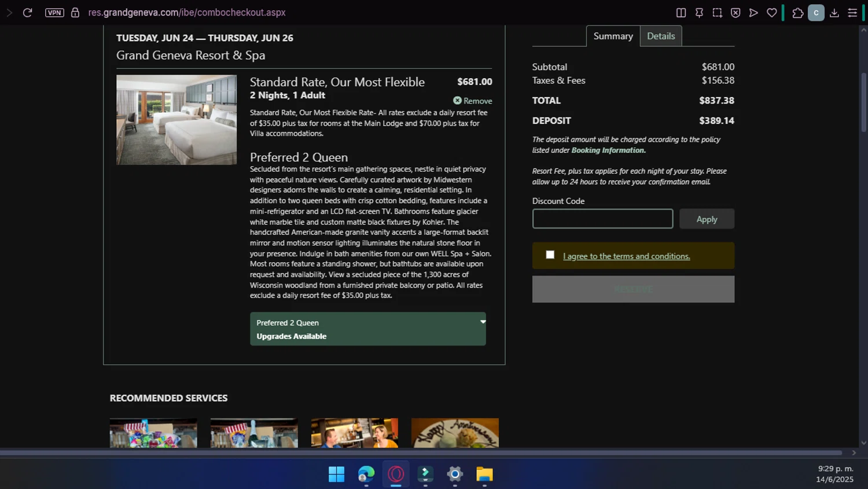Open the snapshot capture icon
868x489 pixels.
(x=717, y=12)
